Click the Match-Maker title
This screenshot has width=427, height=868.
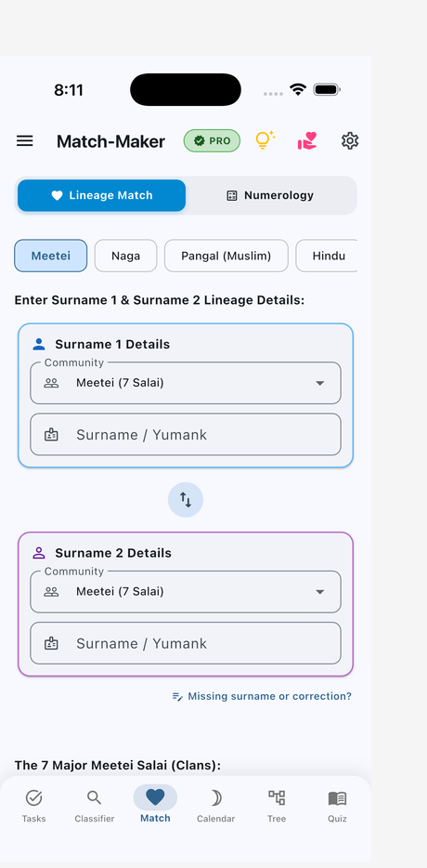110,141
